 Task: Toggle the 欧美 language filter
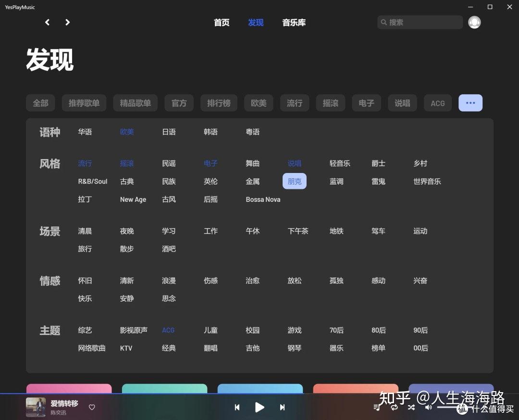126,132
